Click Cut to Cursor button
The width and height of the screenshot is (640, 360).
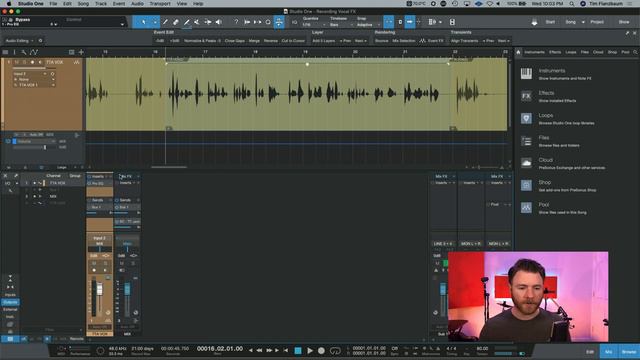pyautogui.click(x=293, y=41)
